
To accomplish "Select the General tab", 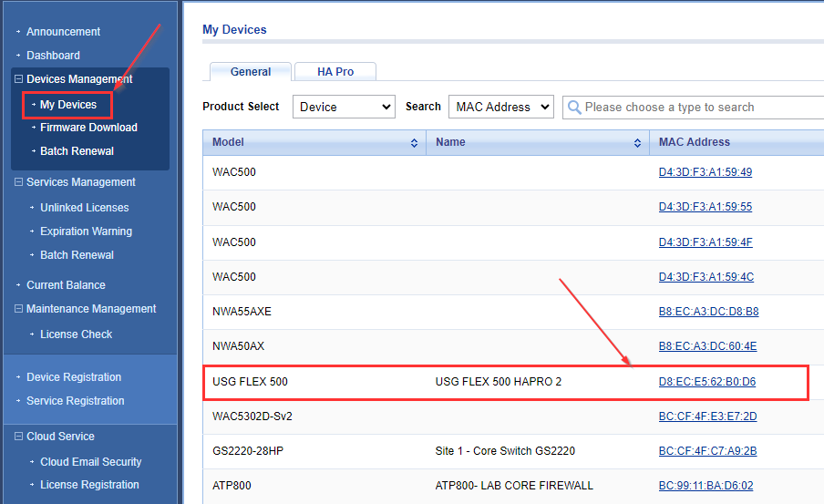I will [251, 72].
